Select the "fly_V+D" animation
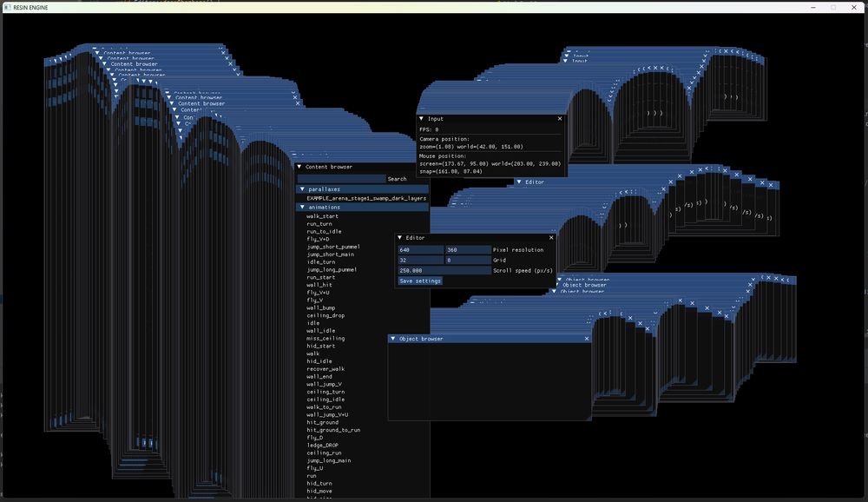The image size is (868, 502). pyautogui.click(x=318, y=240)
